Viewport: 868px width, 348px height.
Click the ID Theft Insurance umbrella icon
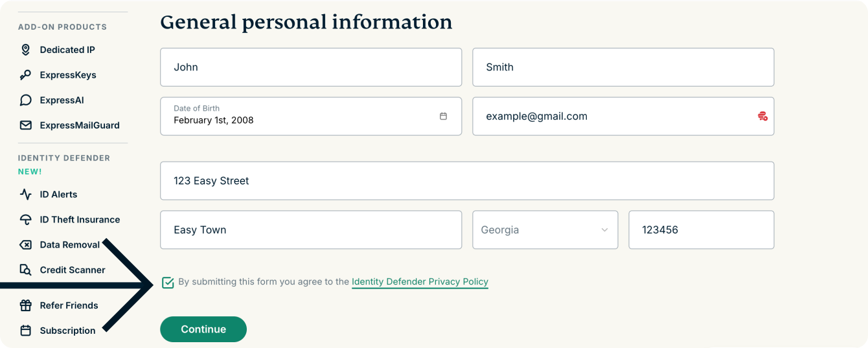pyautogui.click(x=26, y=219)
